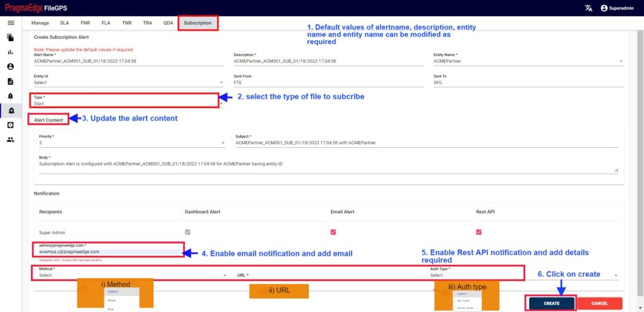Switch to the FNR tab

click(x=86, y=23)
